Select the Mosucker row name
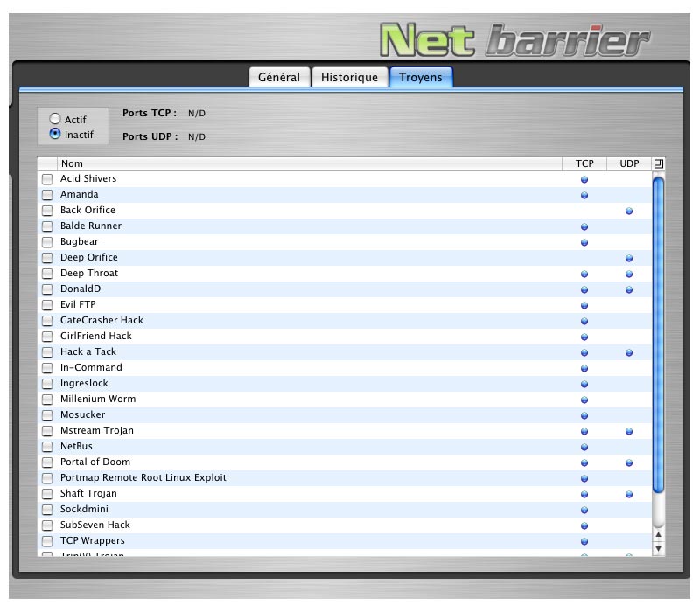Viewport: 700px width, 612px height. (x=82, y=414)
